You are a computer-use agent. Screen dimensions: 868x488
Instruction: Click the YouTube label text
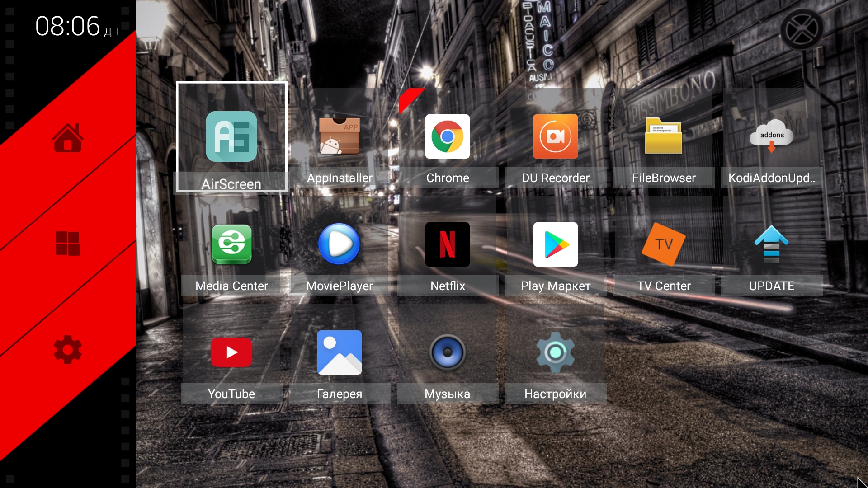(231, 394)
